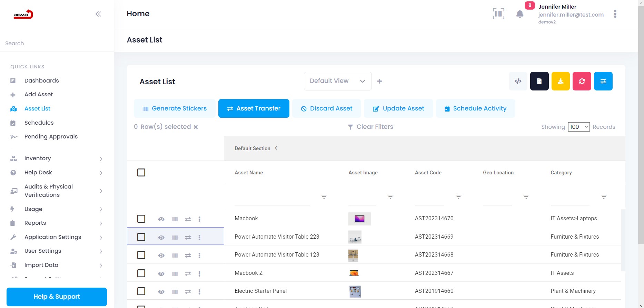Open the records count dropdown showing 100

[579, 127]
